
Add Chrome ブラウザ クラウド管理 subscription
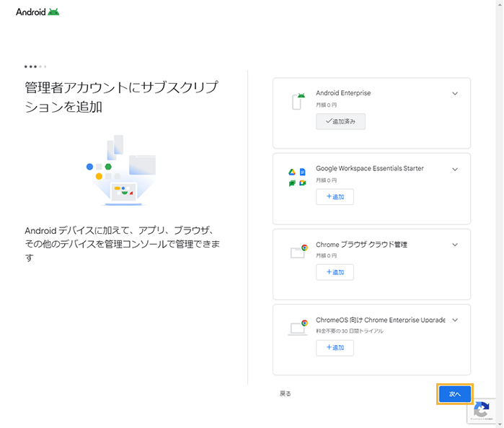(335, 272)
